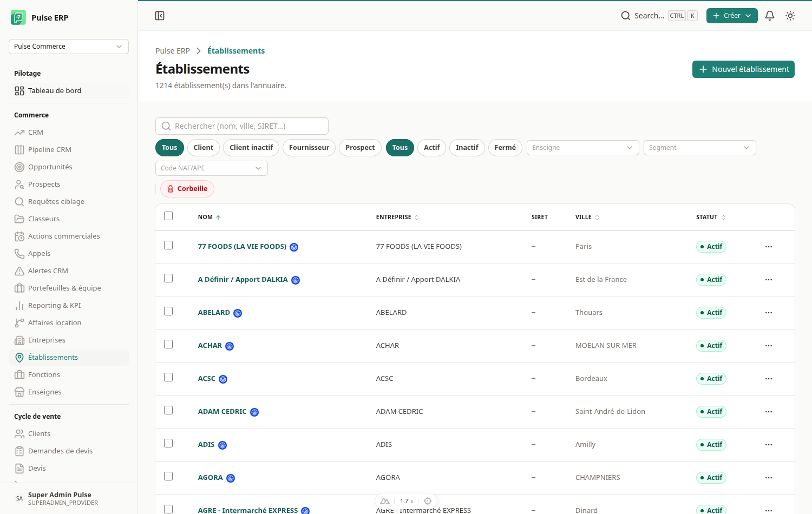Tick the ABELARD row checkbox
The width and height of the screenshot is (812, 514).
point(168,311)
